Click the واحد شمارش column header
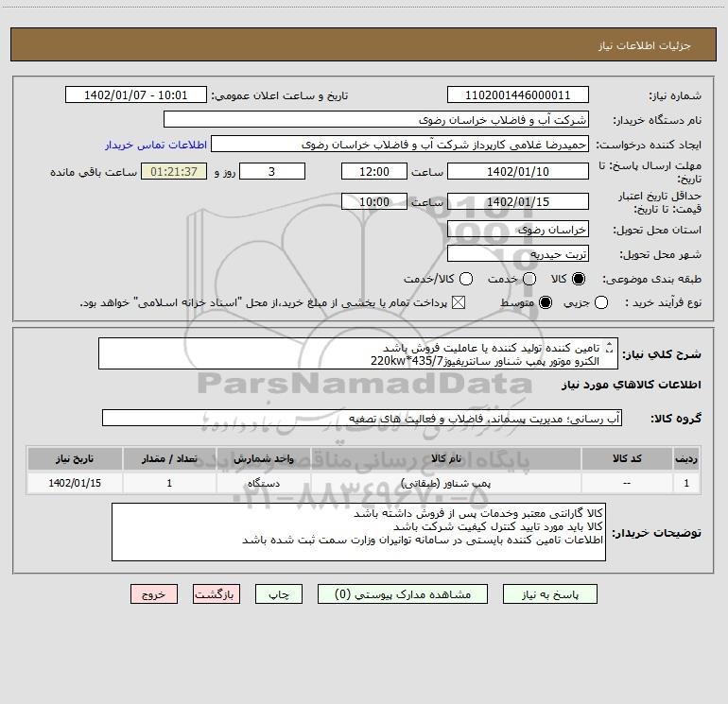The image size is (728, 704). tap(263, 458)
